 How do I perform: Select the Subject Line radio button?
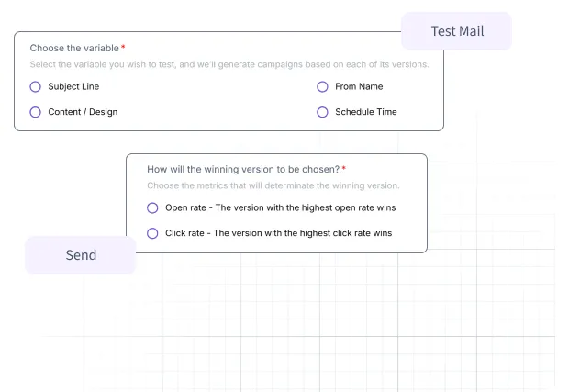click(x=36, y=87)
